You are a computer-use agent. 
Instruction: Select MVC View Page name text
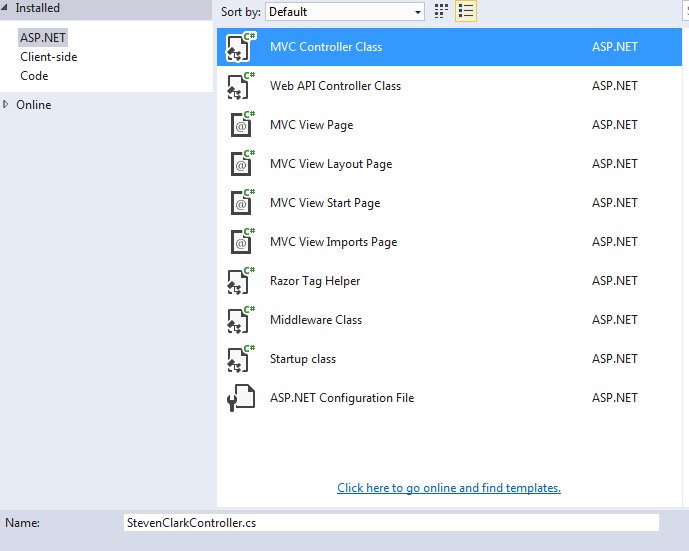click(312, 125)
